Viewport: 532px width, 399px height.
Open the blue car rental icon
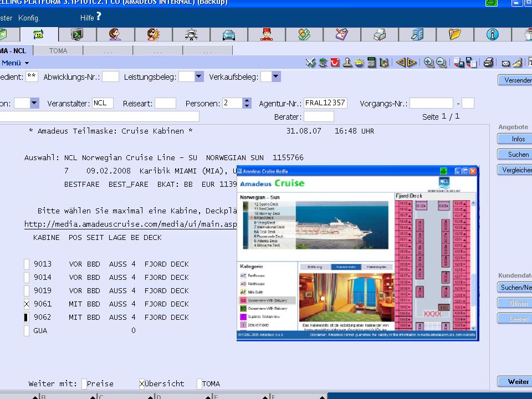pos(229,34)
